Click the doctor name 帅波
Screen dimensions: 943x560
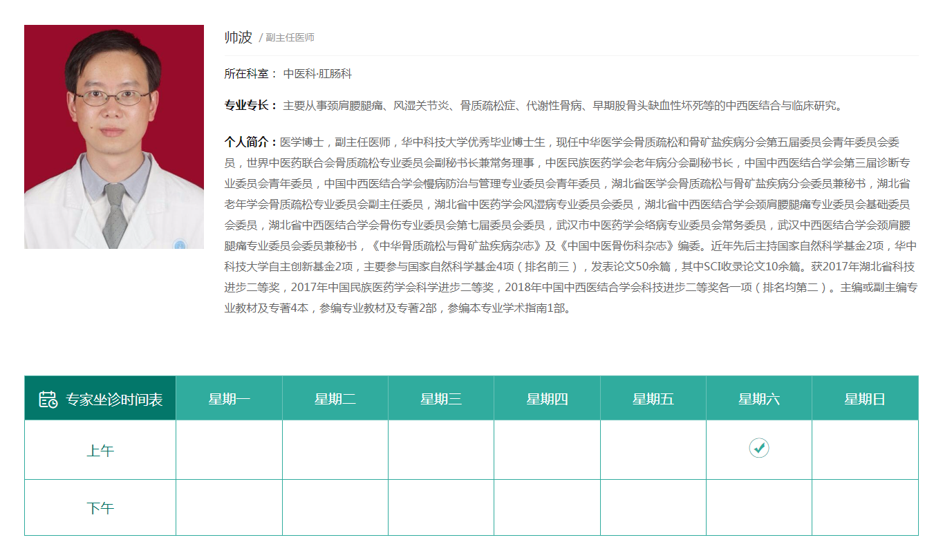point(239,37)
